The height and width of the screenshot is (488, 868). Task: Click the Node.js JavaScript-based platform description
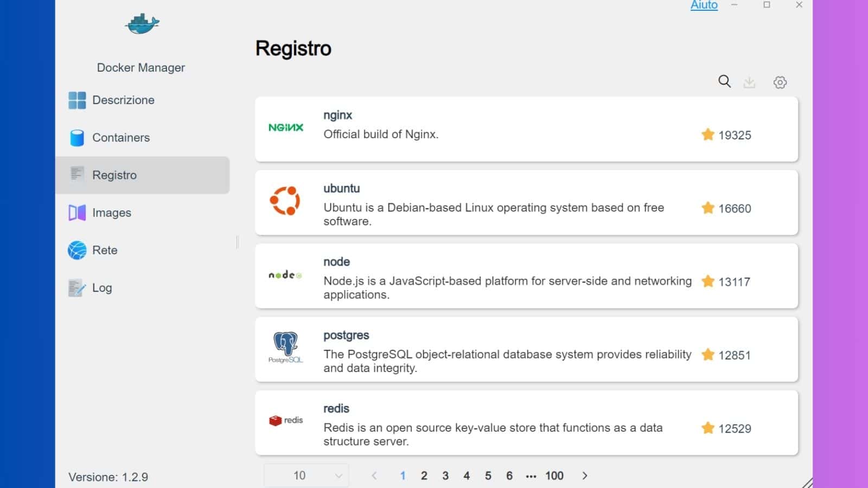click(508, 288)
